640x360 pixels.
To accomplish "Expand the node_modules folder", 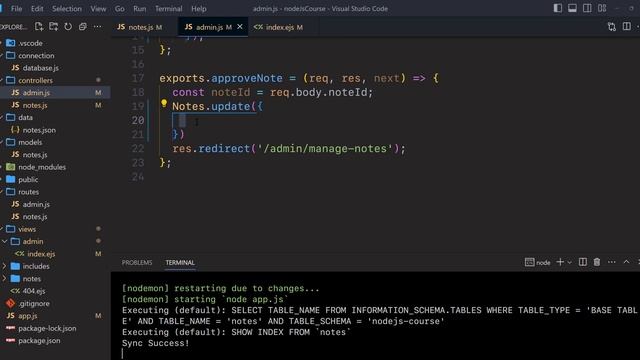I will point(42,167).
